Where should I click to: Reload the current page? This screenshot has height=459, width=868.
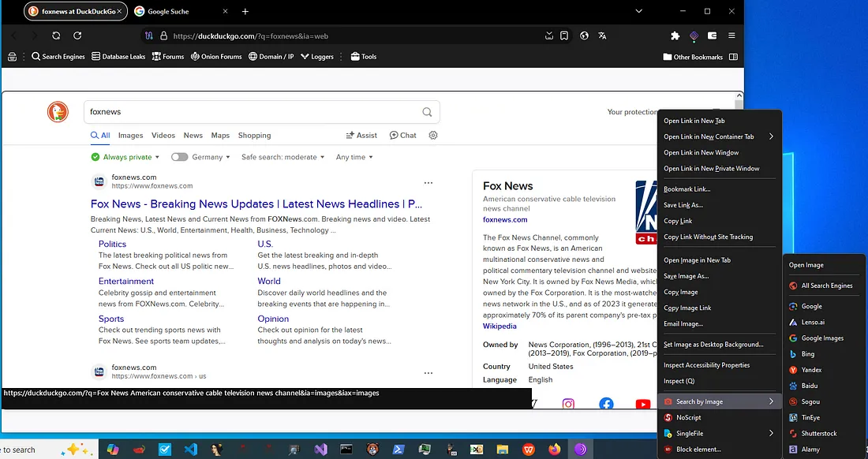[77, 35]
